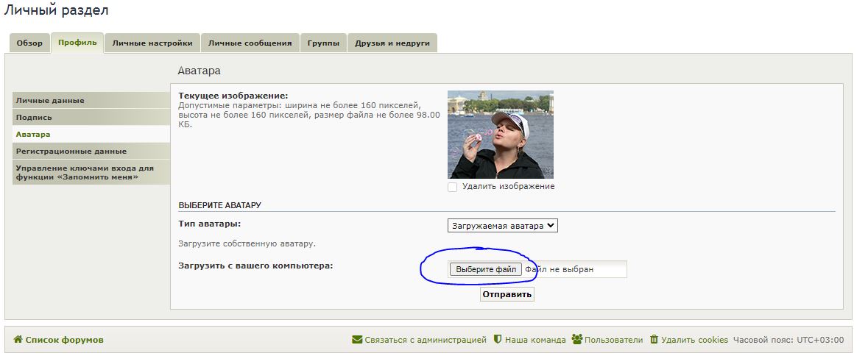Click the users icon beside Пользователи
This screenshot has width=868, height=356.
coord(576,340)
